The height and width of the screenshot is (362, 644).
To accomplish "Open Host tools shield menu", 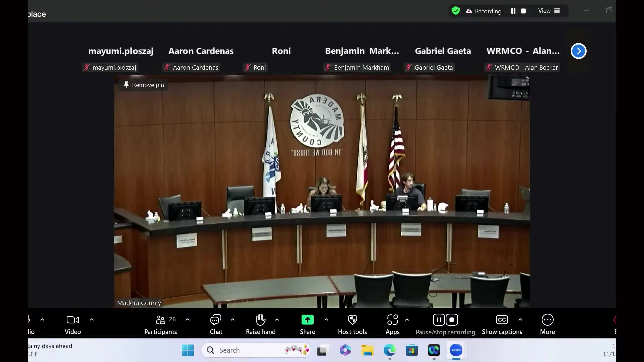I will 352,324.
